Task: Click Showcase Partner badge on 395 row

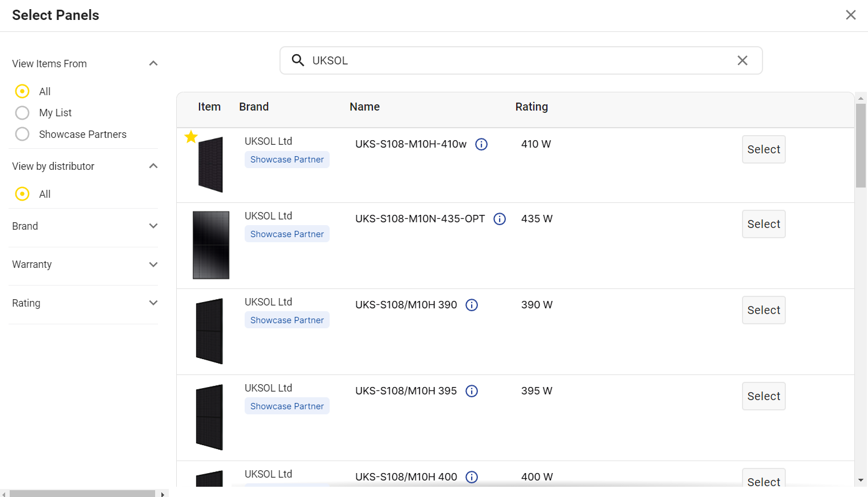Action: (287, 406)
